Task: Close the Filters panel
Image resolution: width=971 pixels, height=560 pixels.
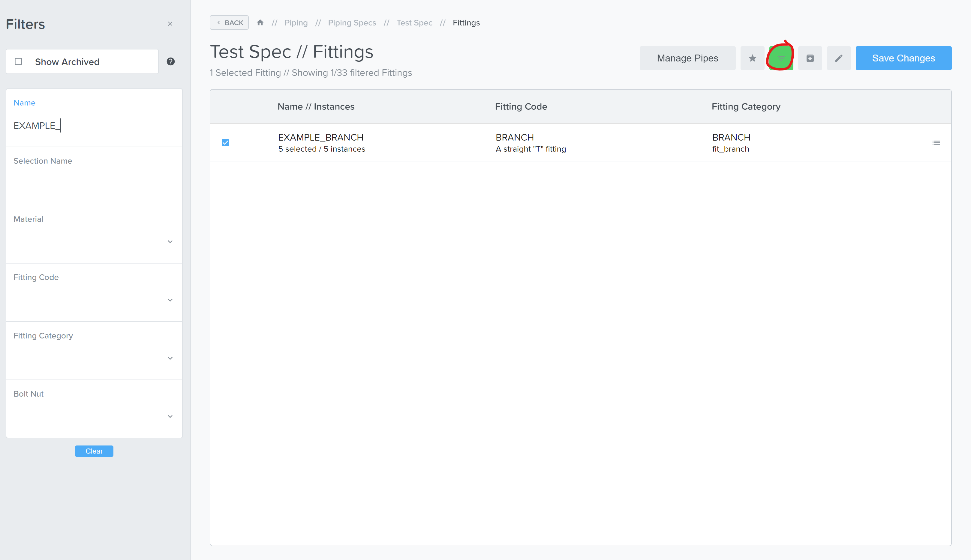Action: point(170,24)
